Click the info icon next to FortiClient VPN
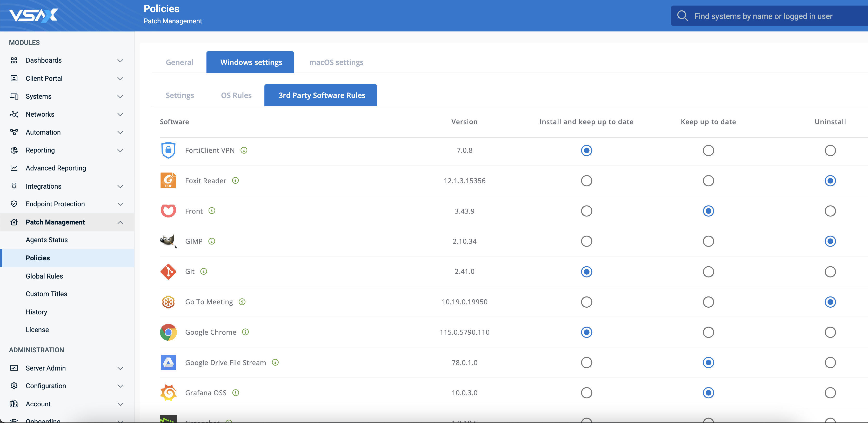Screen dimensions: 868x423 point(244,150)
